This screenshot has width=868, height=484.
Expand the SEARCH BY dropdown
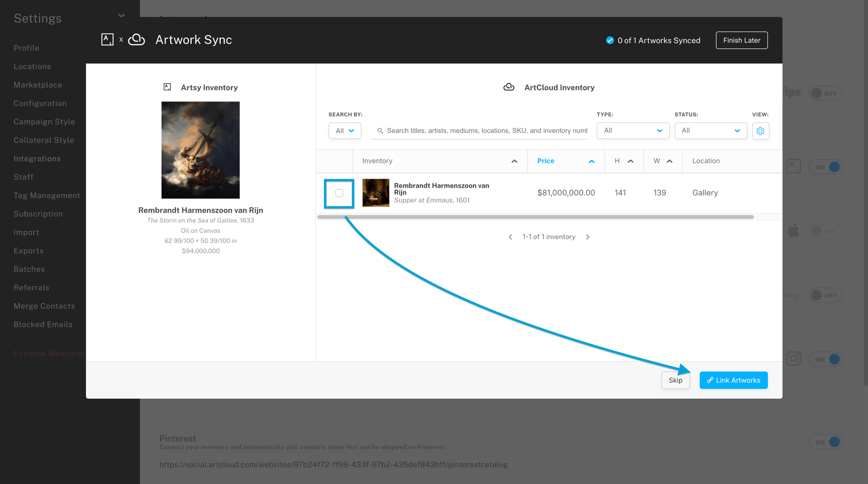click(x=344, y=130)
